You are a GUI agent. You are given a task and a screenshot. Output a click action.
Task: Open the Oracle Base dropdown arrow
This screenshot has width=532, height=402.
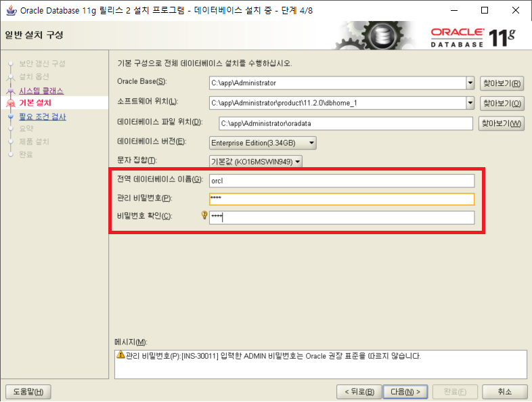(470, 83)
